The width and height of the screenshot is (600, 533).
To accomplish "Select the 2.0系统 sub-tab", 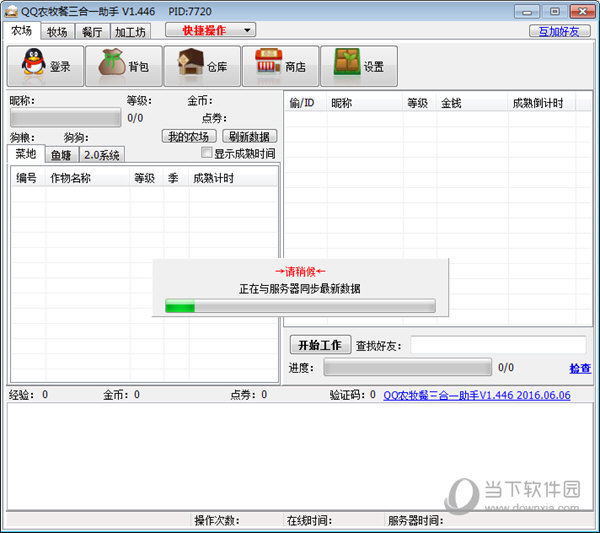I will [102, 155].
